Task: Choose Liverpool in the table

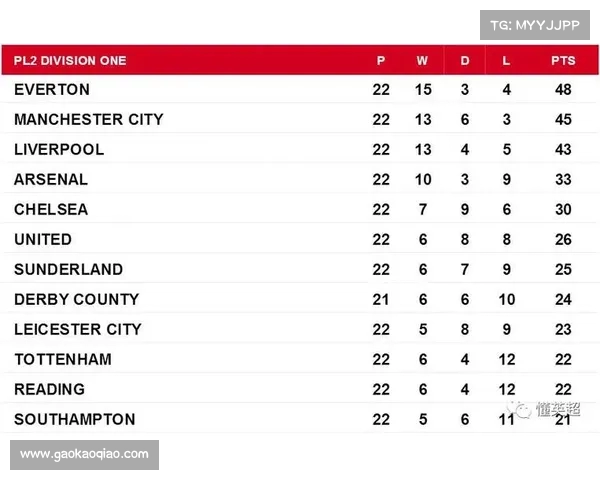Action: (59, 149)
